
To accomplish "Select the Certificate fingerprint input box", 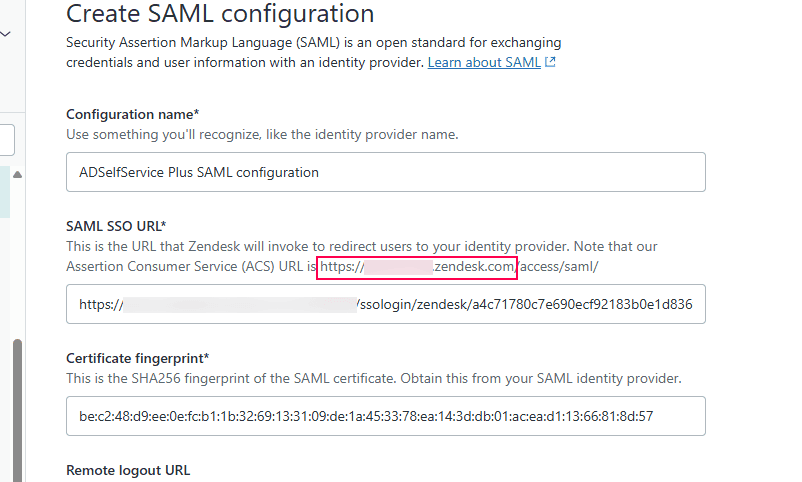I will click(385, 416).
